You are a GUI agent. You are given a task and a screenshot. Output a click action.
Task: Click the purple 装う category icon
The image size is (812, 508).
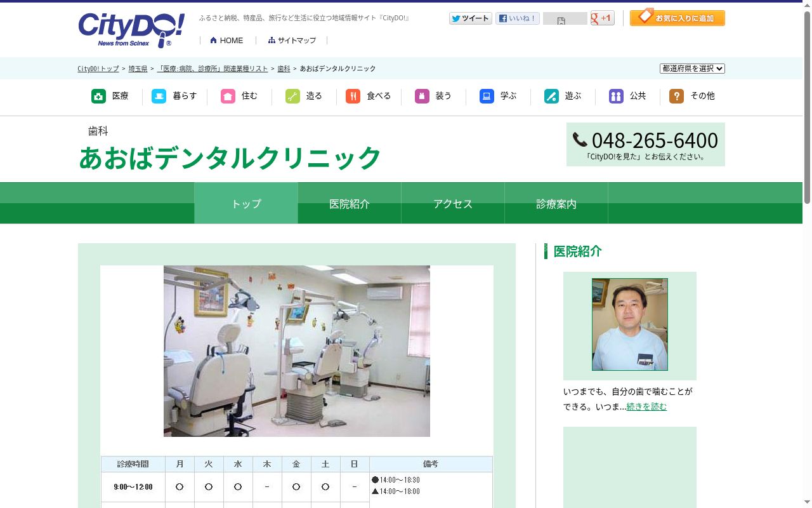[422, 96]
